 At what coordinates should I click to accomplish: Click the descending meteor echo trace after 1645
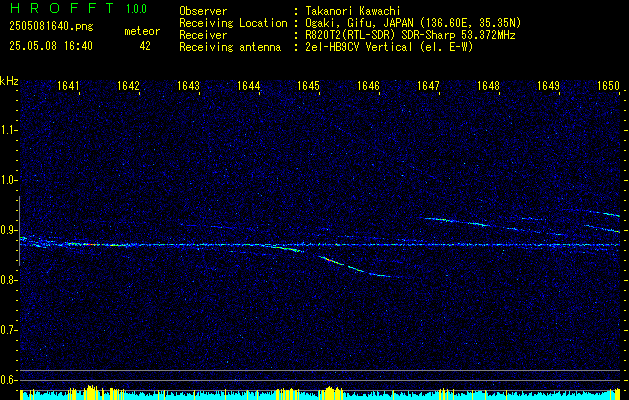tap(355, 267)
